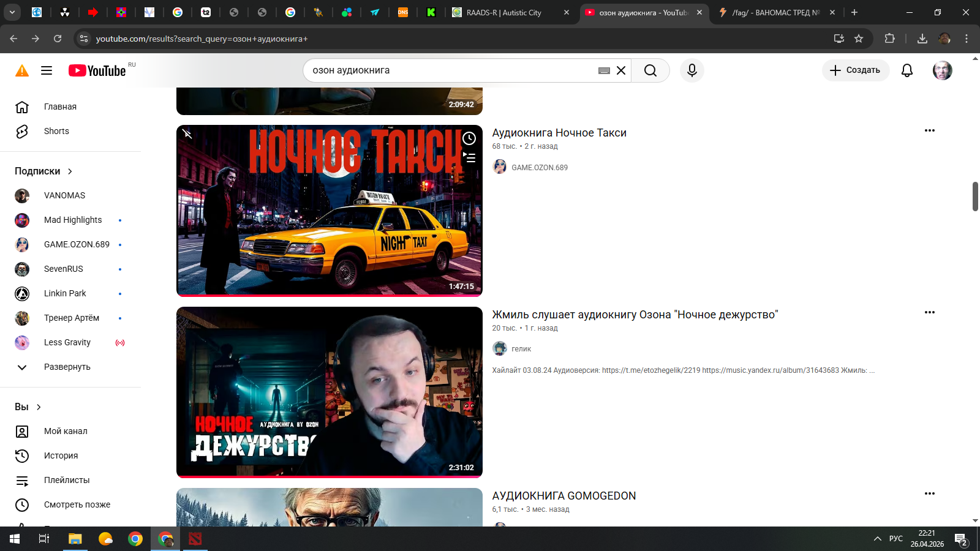This screenshot has width=980, height=551.
Task: Open a new browser tab
Action: pos(854,12)
